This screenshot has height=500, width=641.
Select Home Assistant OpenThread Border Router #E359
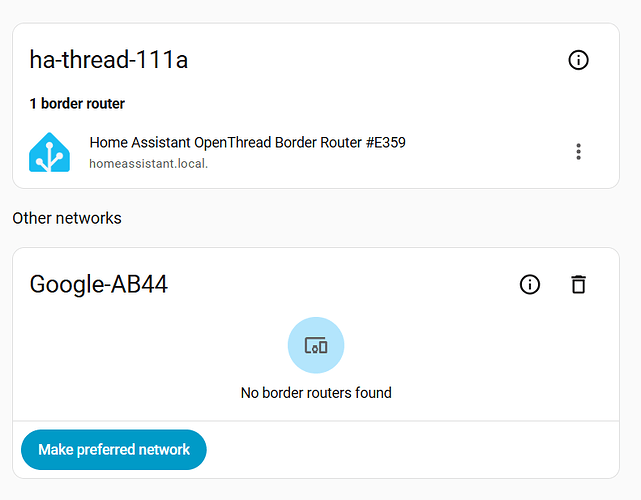247,143
